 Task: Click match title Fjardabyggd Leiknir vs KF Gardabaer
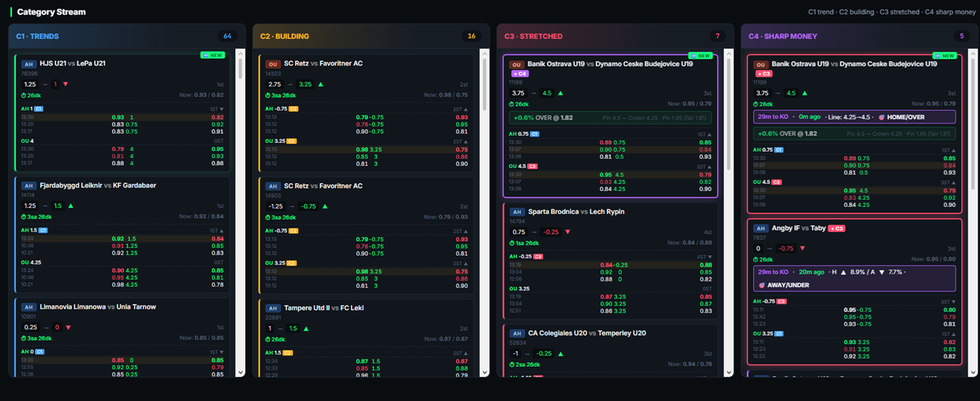pos(98,185)
